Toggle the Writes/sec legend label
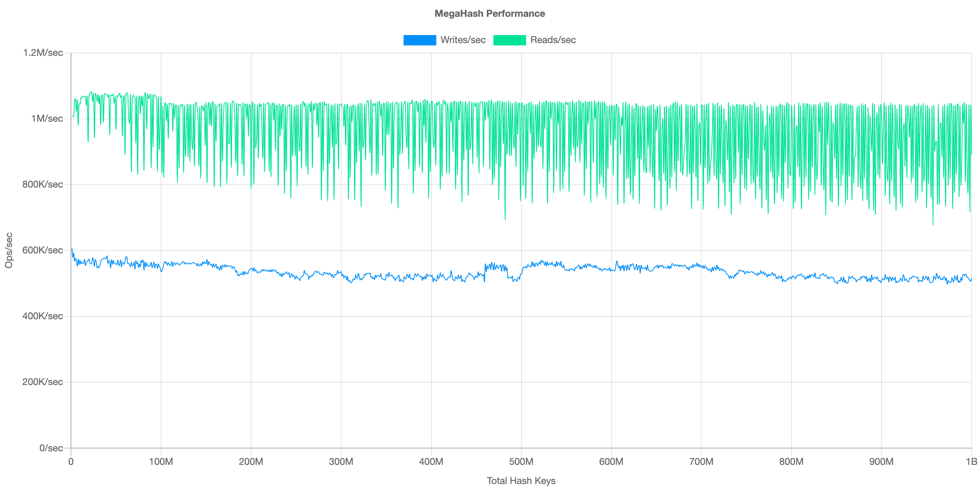The image size is (980, 490). click(463, 40)
